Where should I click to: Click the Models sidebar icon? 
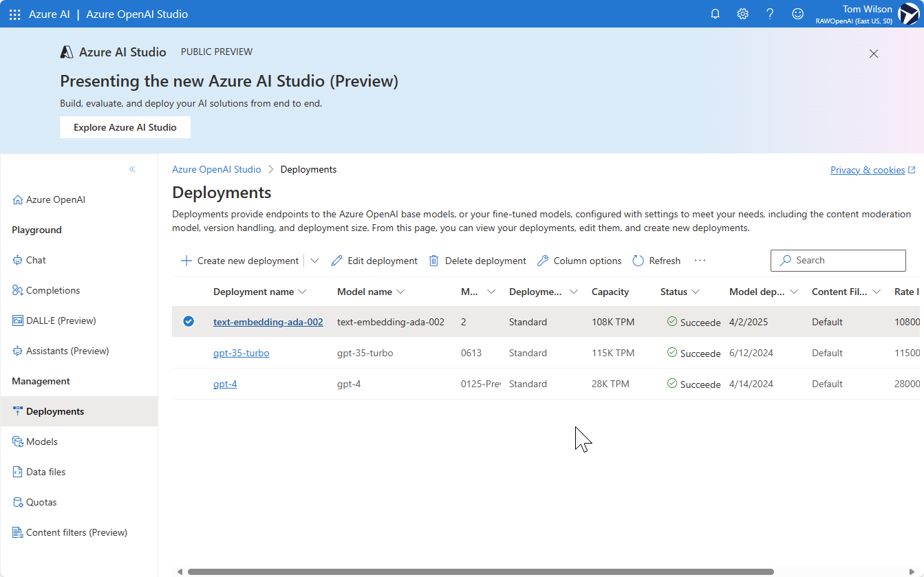(x=18, y=442)
